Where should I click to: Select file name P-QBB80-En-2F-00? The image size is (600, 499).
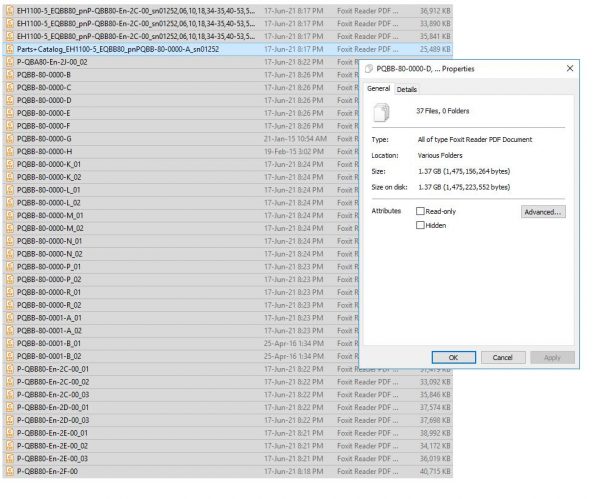47,471
